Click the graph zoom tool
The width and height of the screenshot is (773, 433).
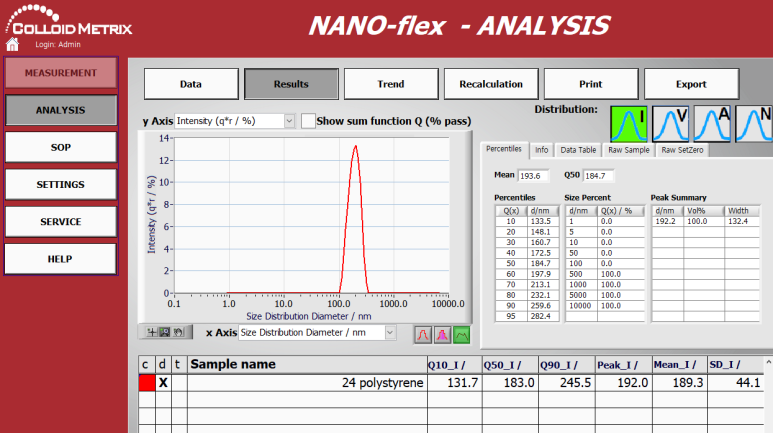point(165,332)
